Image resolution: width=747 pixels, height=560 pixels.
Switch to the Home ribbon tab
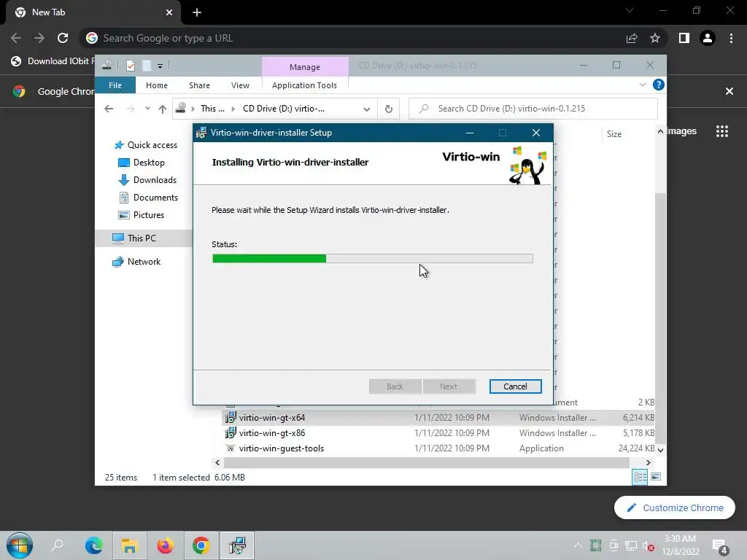click(x=157, y=85)
